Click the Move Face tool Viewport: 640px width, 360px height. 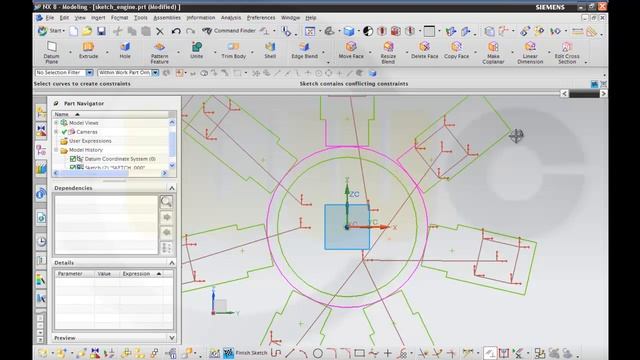tap(351, 50)
